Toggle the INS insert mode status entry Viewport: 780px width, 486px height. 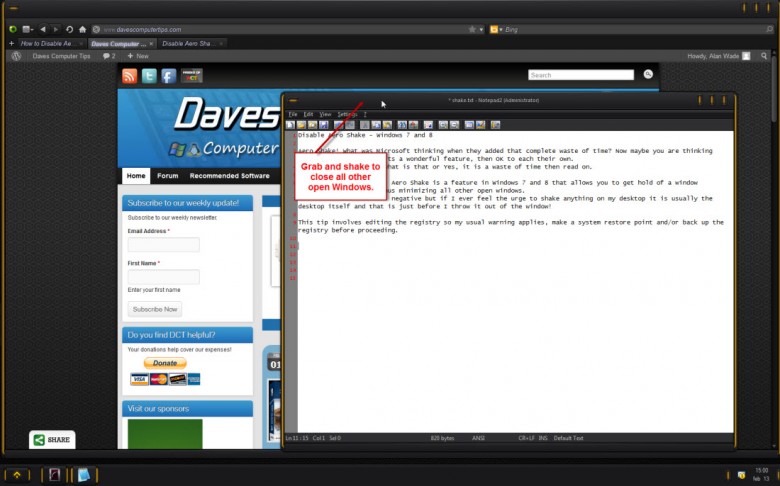pyautogui.click(x=543, y=438)
